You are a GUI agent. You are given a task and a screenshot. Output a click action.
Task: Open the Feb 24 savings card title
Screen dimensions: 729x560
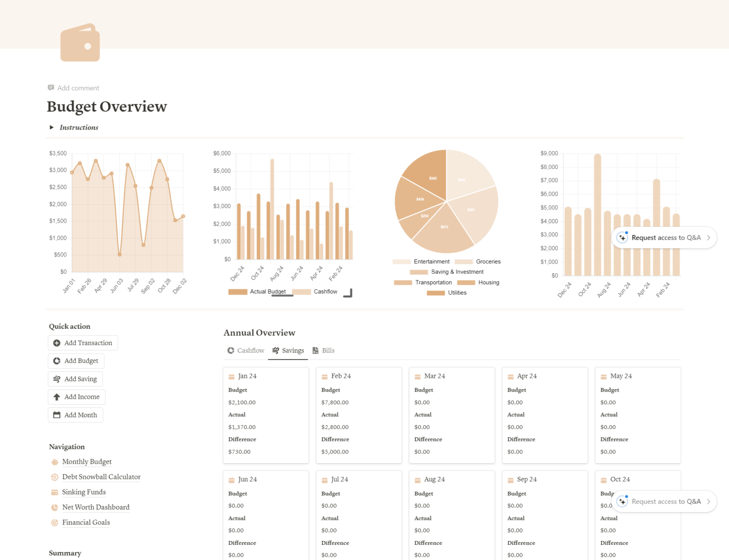click(x=341, y=376)
